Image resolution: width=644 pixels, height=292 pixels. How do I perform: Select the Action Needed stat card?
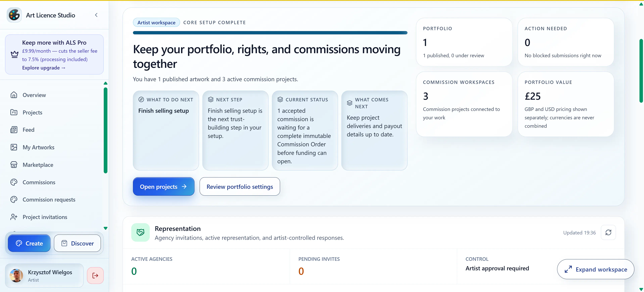(x=566, y=42)
